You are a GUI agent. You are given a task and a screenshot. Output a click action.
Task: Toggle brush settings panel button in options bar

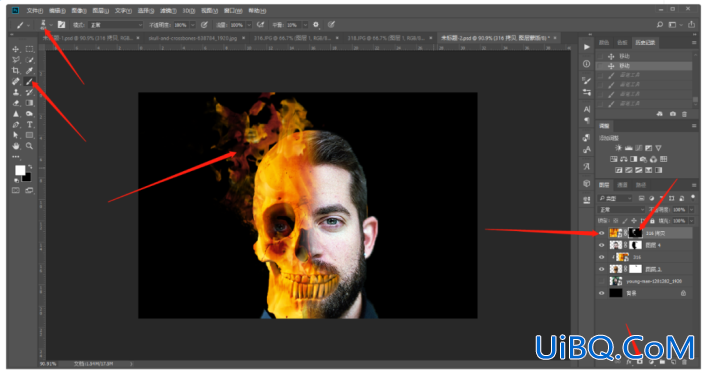coord(62,25)
